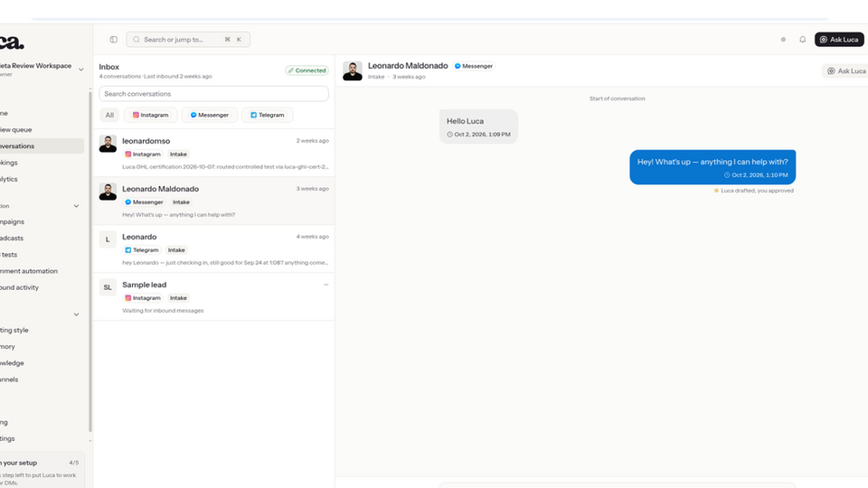The width and height of the screenshot is (868, 488).
Task: Click the Hello Luca message bubble
Action: tap(479, 127)
